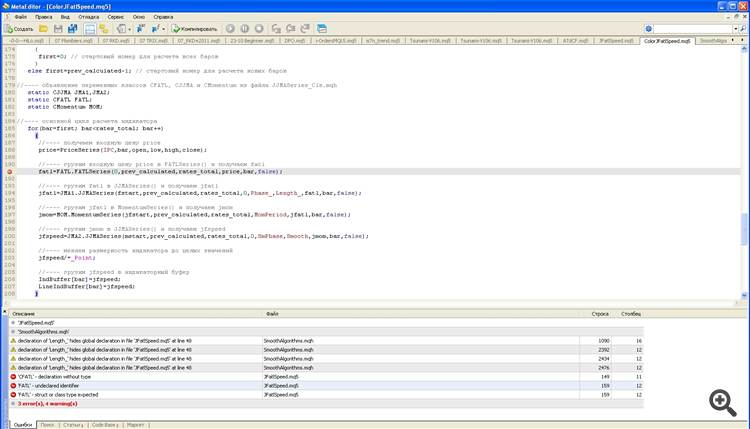This screenshot has width=750, height=429.
Task: Click the blue globe icon beside the search box
Action: pyautogui.click(x=648, y=29)
